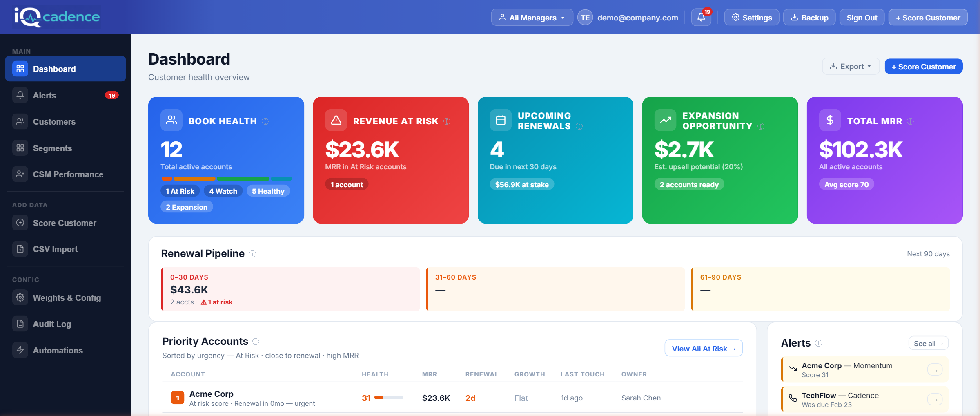980x416 pixels.
Task: Select the CSM Performance sidebar icon
Action: 20,174
